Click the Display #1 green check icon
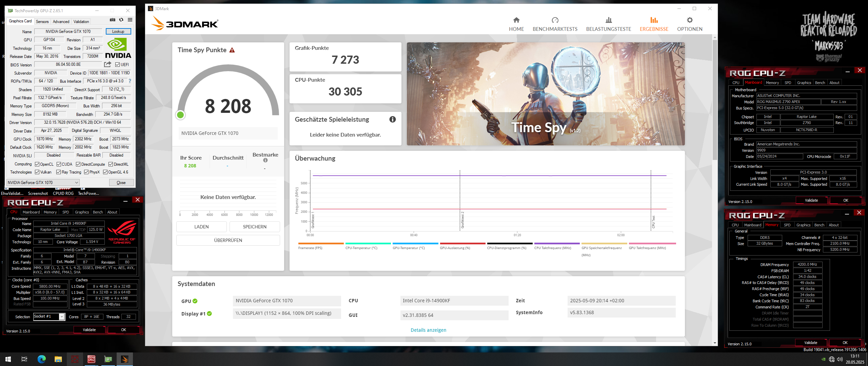Screen dimensions: 868x366 click(209, 313)
